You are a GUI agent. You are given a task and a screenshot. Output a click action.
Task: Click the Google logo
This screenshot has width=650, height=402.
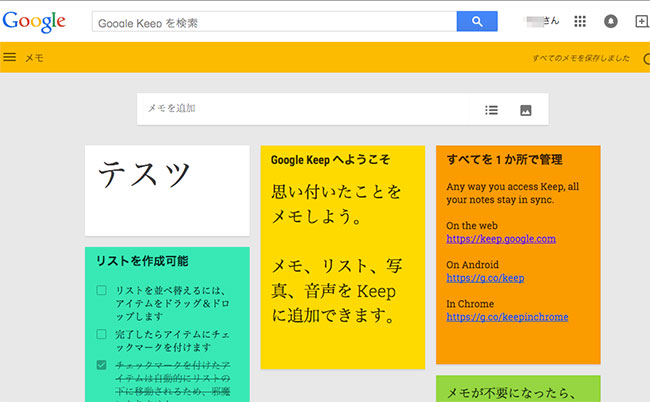click(34, 22)
